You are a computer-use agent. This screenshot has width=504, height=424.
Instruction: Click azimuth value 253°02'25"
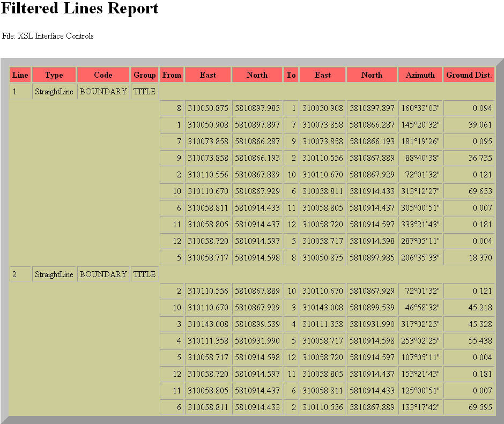pos(420,341)
